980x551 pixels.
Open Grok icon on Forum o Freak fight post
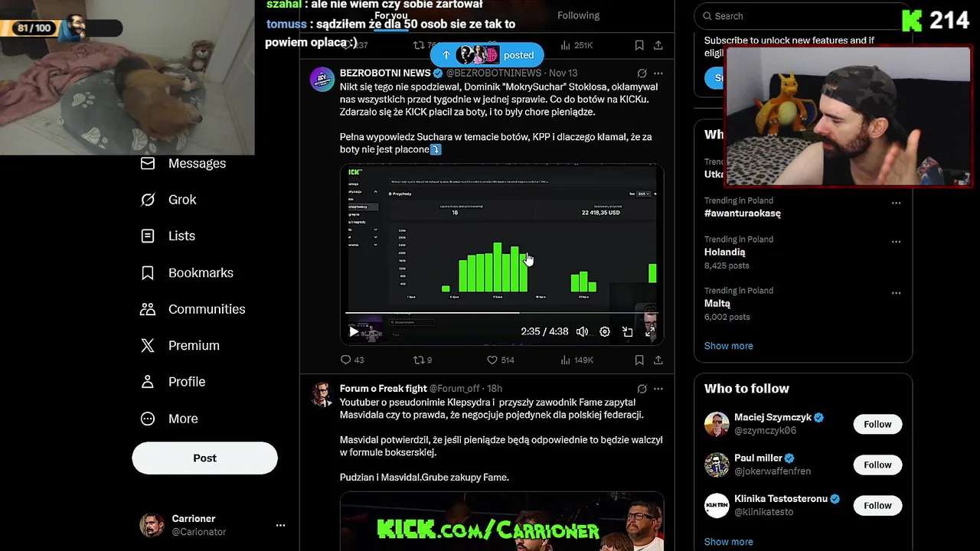pos(642,389)
